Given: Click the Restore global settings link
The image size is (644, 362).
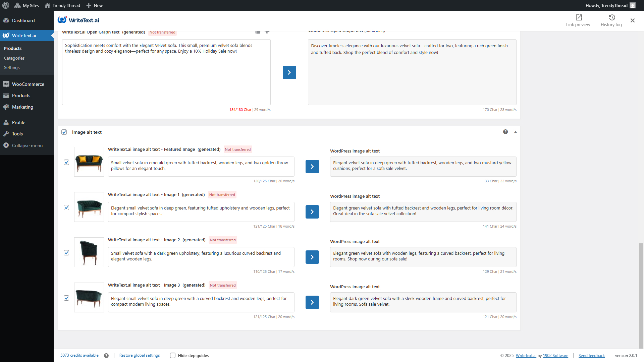Looking at the screenshot, I should pyautogui.click(x=140, y=355).
